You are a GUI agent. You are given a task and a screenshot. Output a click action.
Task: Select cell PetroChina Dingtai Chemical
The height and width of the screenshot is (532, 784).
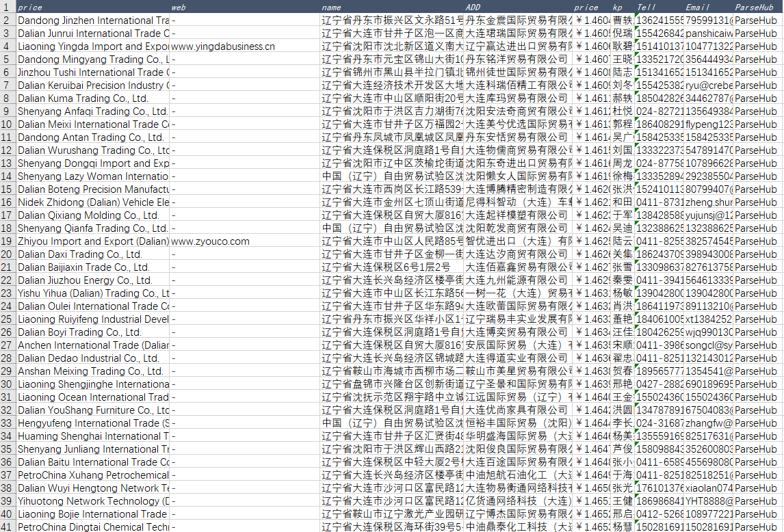coord(93,527)
